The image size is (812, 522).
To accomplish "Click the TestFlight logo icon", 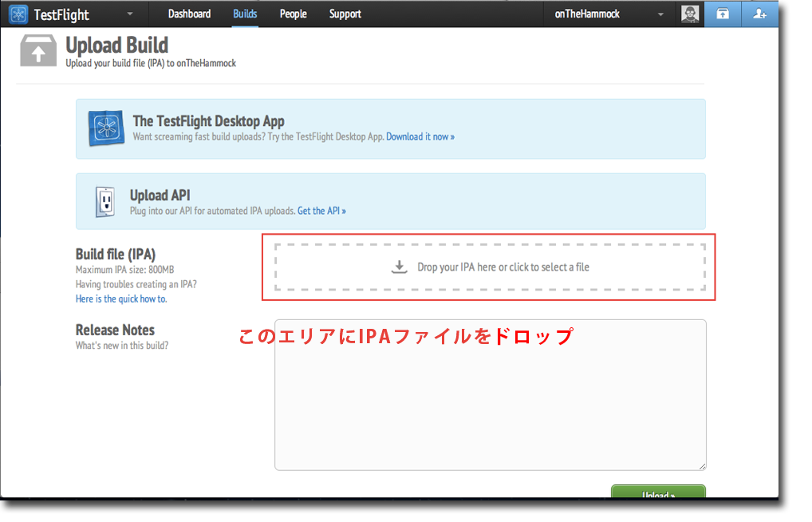I will point(19,14).
